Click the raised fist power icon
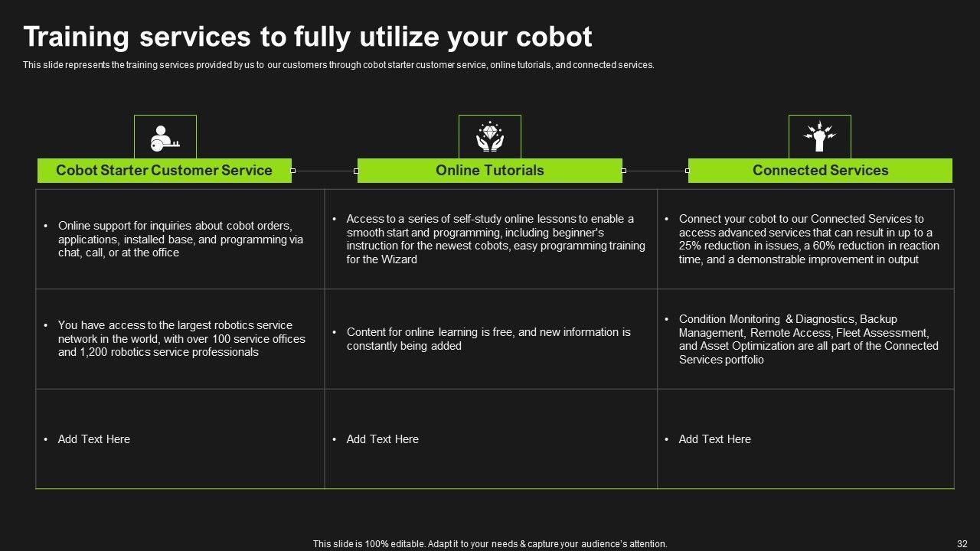This screenshot has height=551, width=980. pos(819,137)
